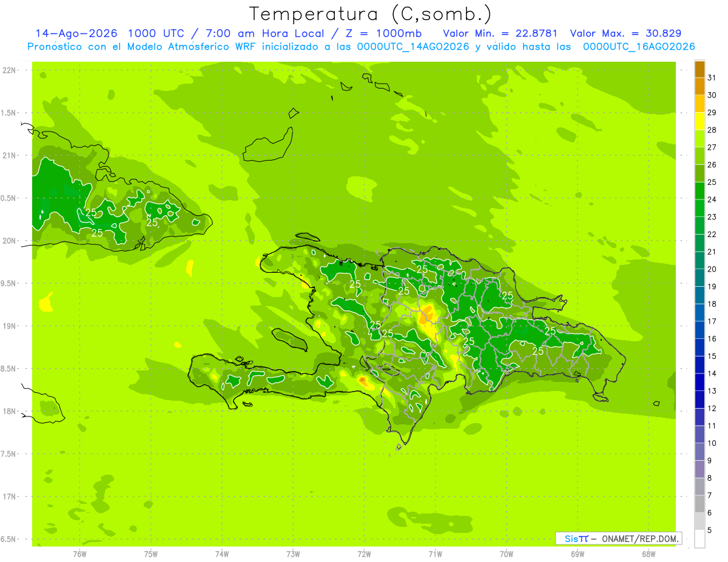Click the '20' legend value
This screenshot has width=728, height=562.
[712, 269]
